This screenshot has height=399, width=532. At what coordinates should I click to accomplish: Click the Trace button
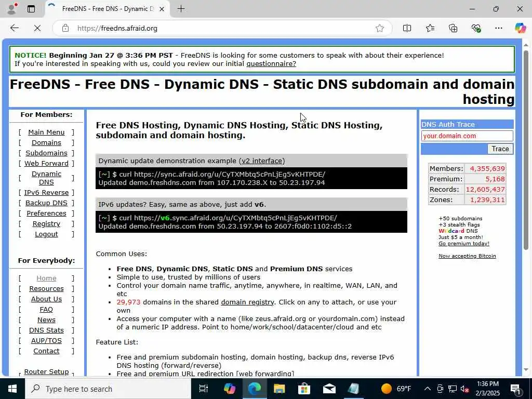point(500,149)
